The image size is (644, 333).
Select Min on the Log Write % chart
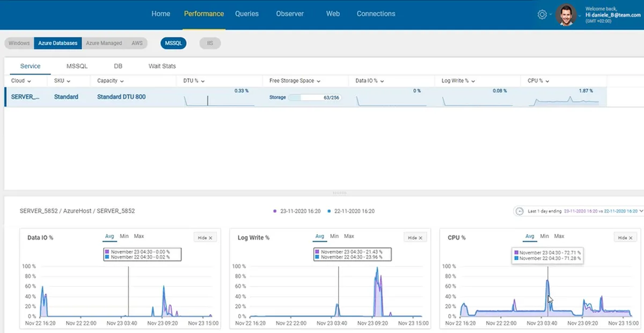coord(334,236)
